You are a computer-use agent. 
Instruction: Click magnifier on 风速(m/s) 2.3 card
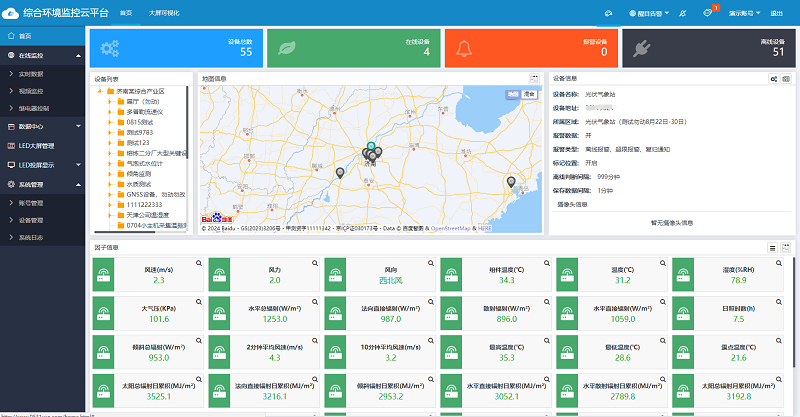pos(198,263)
